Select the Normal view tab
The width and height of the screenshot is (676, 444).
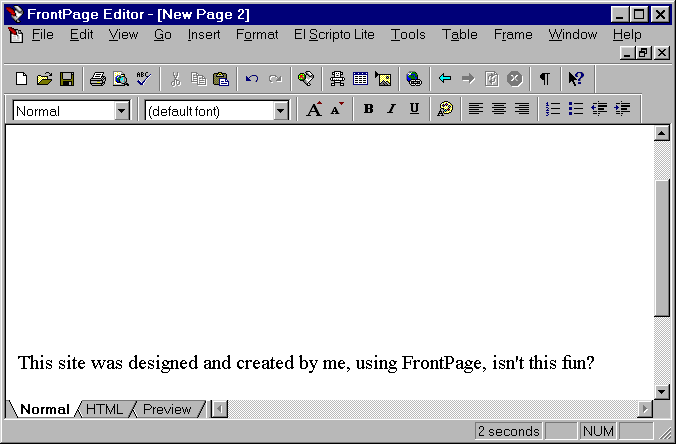[44, 409]
